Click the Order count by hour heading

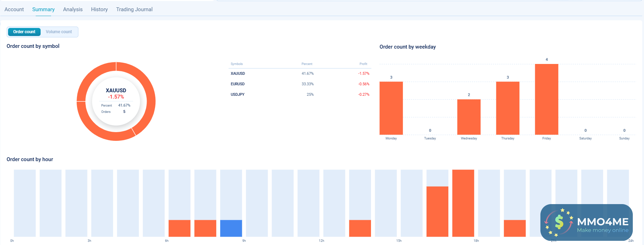coord(30,159)
